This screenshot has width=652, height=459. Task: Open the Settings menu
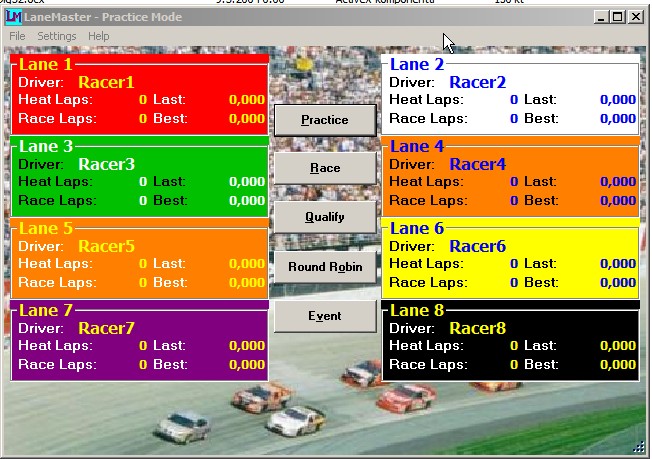[57, 36]
